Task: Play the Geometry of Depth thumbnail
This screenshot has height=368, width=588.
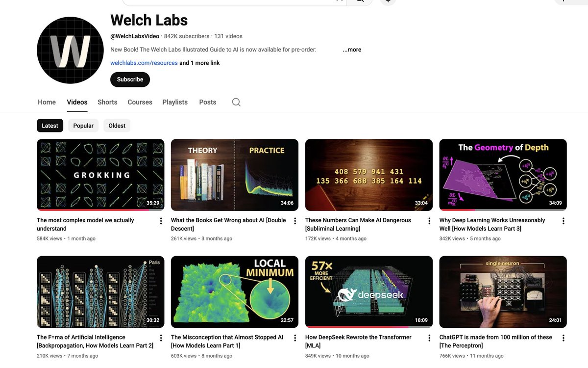Action: (x=503, y=175)
